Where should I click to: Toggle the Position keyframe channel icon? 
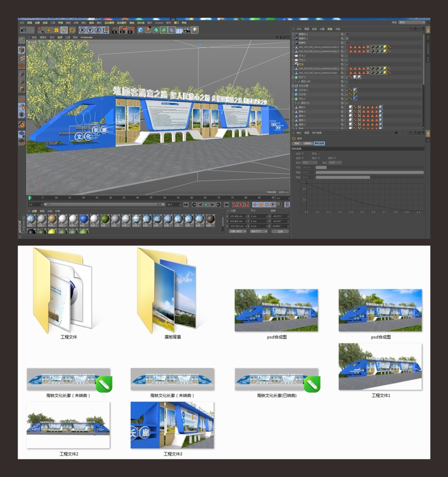tap(255, 205)
